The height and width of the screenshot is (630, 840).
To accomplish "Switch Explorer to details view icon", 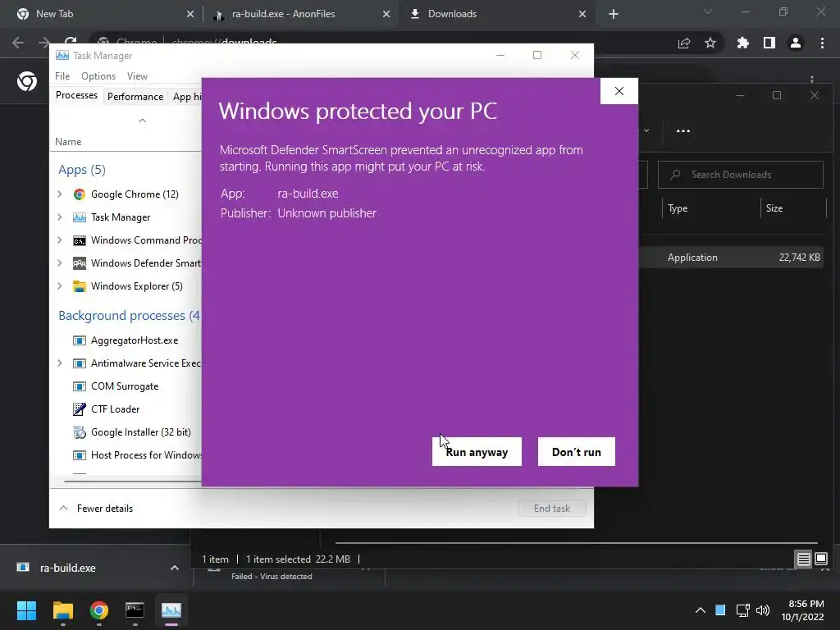I will 804,559.
